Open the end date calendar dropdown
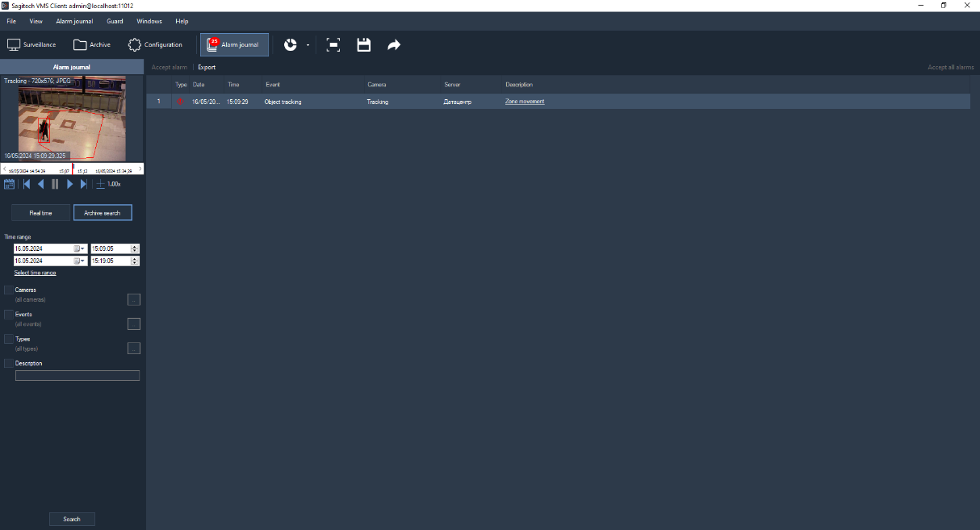This screenshot has width=980, height=530. 80,261
